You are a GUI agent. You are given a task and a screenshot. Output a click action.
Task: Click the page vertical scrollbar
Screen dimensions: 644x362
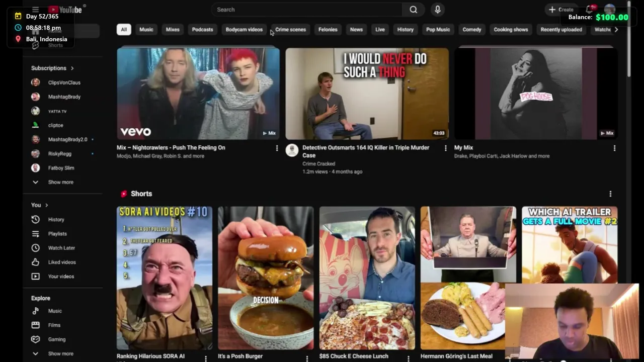point(629,40)
